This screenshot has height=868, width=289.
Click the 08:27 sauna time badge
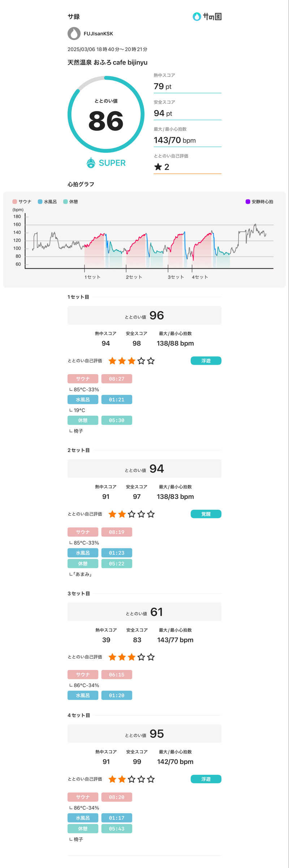pos(117,379)
